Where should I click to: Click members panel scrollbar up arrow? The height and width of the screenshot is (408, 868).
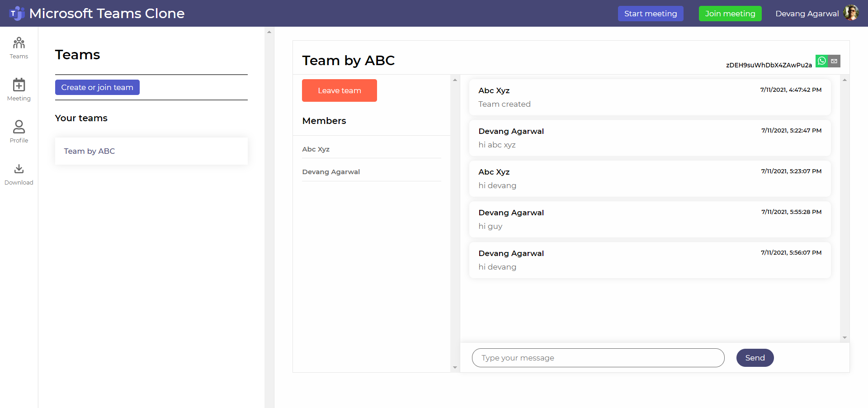(x=455, y=80)
